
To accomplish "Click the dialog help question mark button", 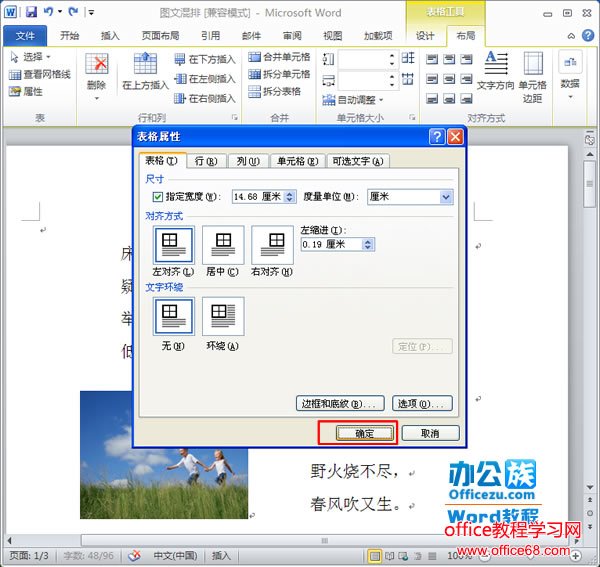I will pyautogui.click(x=437, y=136).
